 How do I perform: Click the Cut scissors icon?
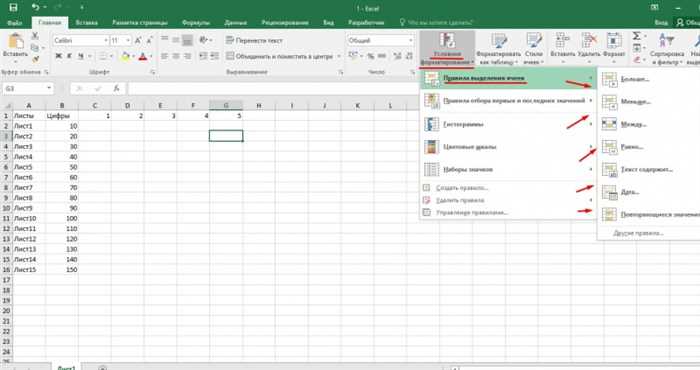[34, 36]
